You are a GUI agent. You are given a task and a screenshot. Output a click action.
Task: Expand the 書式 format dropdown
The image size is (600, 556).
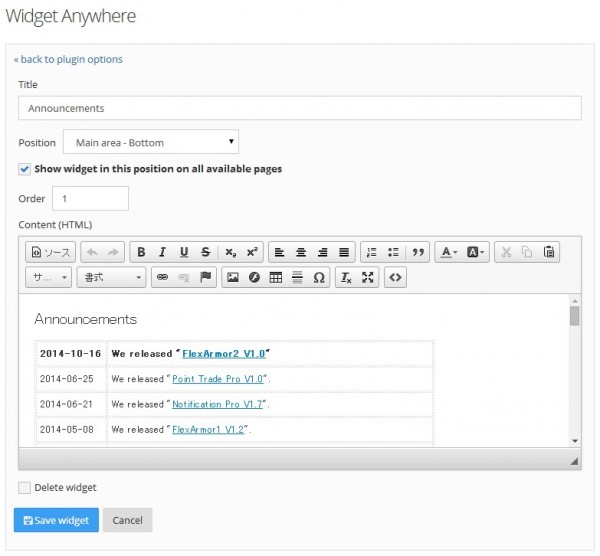click(x=111, y=277)
